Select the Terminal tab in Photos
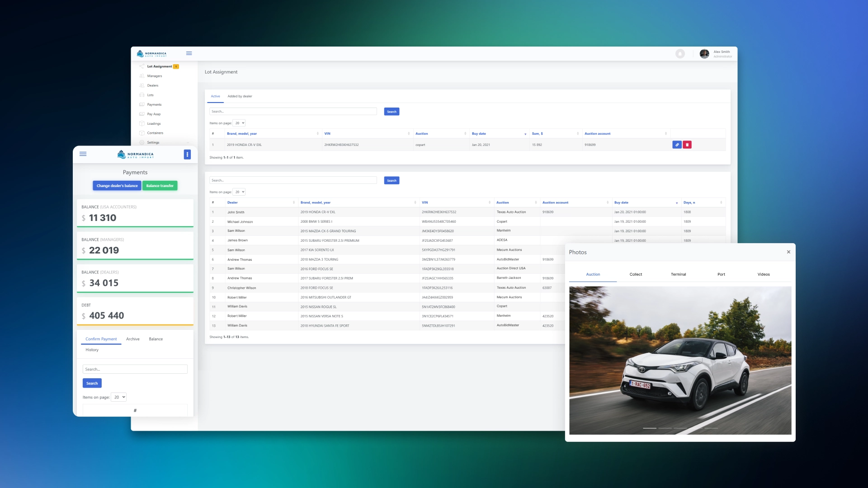Viewport: 868px width, 488px height. (678, 274)
